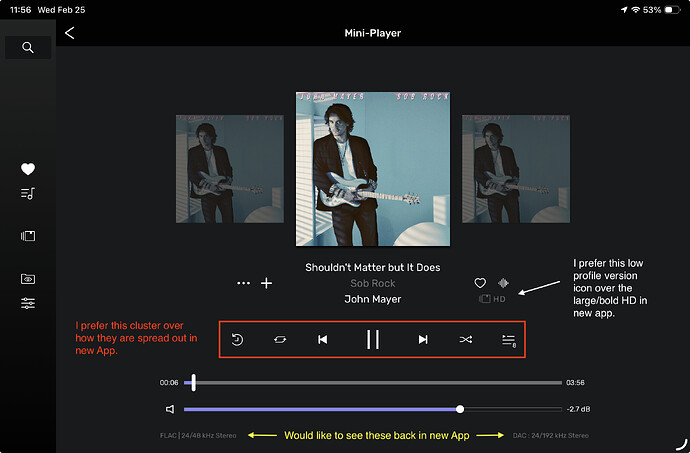Favorite the current track with heart
690x453 pixels.
[x=480, y=283]
